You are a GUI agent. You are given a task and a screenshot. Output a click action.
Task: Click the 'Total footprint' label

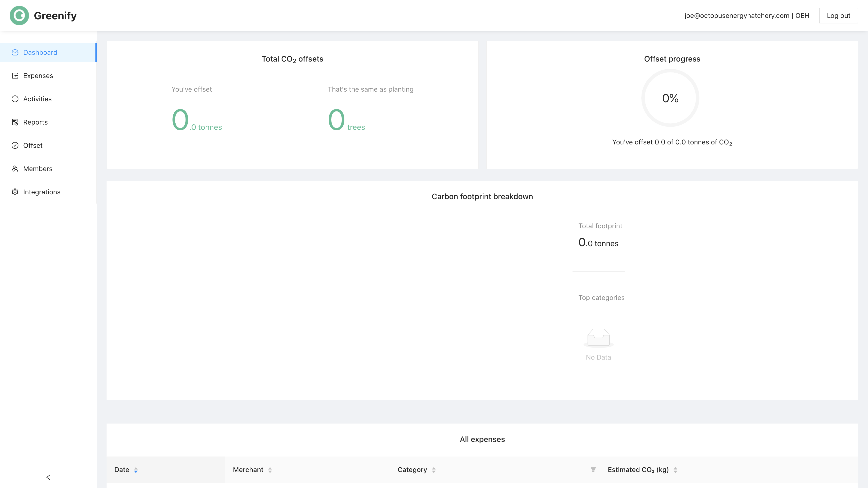point(600,226)
